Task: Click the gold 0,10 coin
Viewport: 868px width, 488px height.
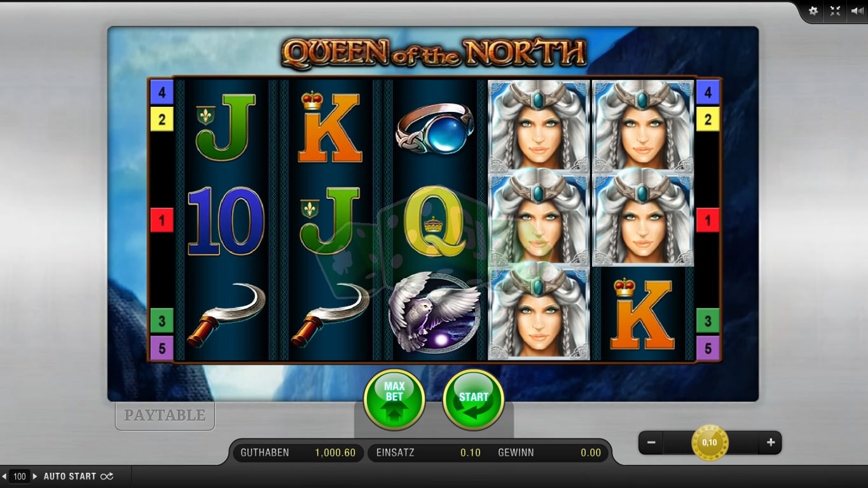Action: [x=710, y=443]
